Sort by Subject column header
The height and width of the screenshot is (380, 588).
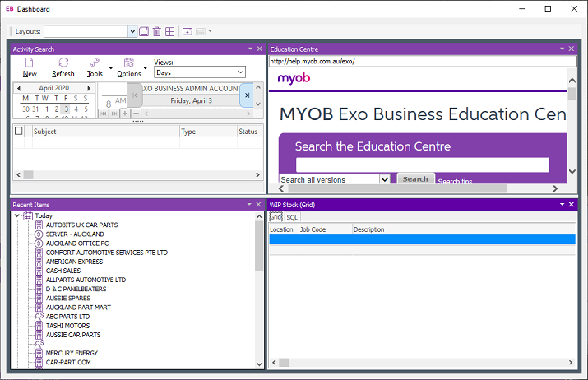click(106, 132)
